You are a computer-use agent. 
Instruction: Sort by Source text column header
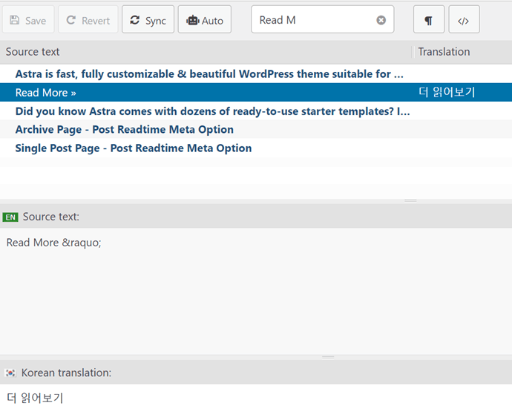point(206,52)
